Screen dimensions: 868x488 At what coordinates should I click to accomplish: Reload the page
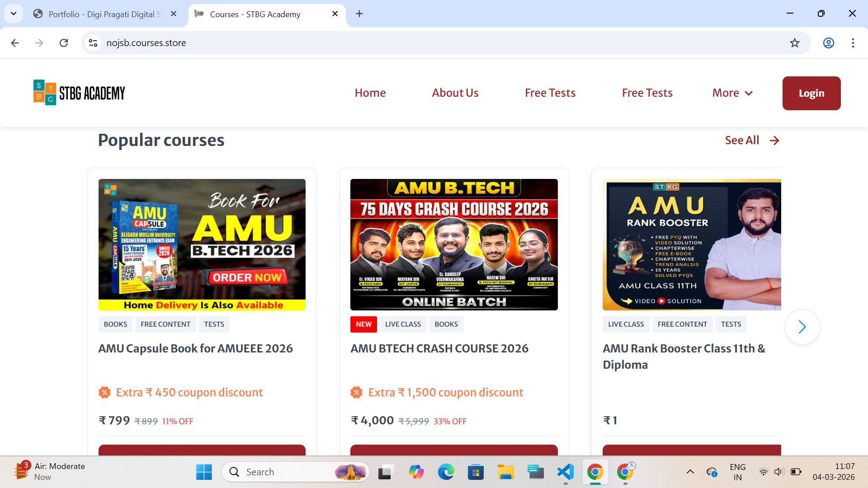tap(64, 43)
